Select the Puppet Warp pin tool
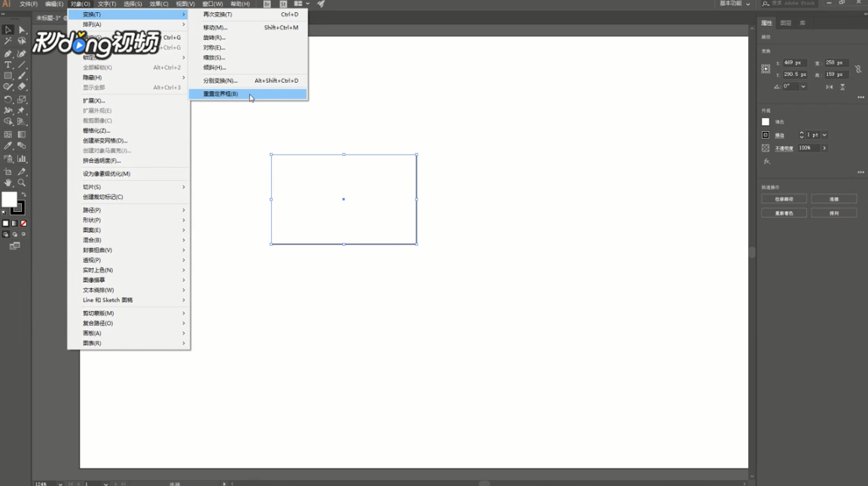Viewport: 868px width, 486px height. 22,111
